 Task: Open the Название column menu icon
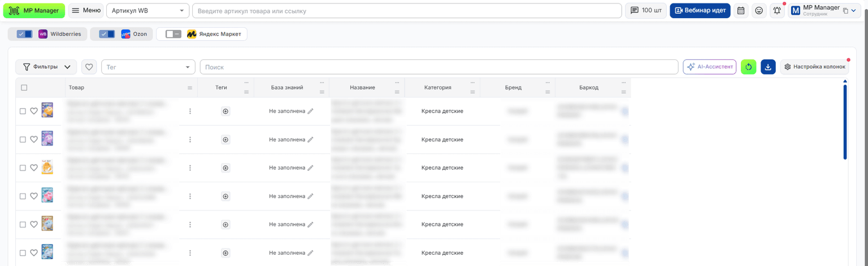(x=397, y=92)
